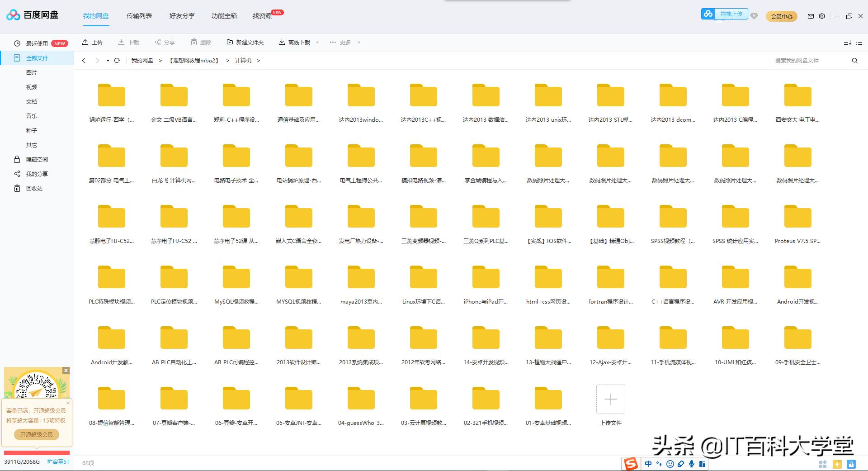
Task: Click the 扩容至5T link
Action: [x=58, y=462]
